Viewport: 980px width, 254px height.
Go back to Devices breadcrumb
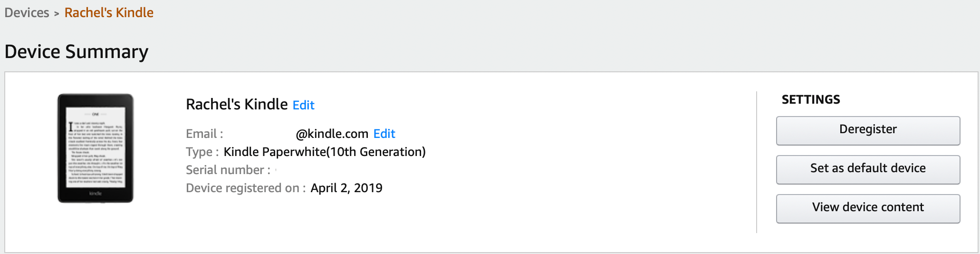pos(27,13)
